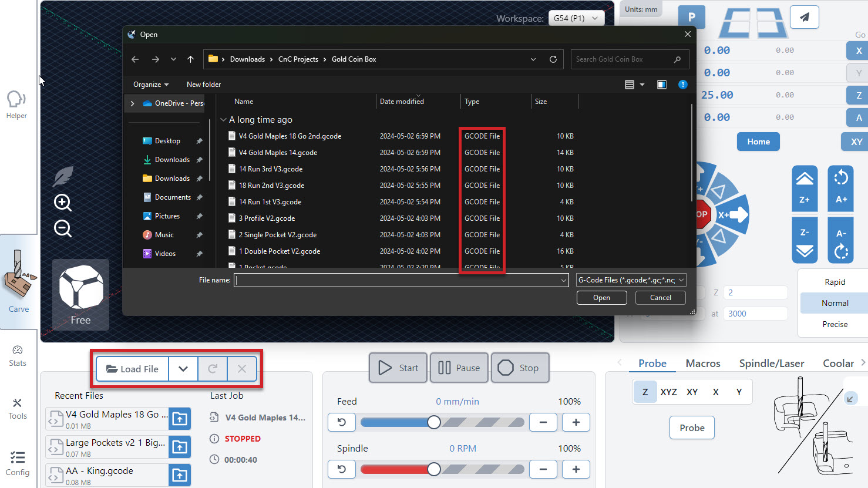Viewport: 868px width, 488px height.
Task: Reset feed override to default
Action: [x=341, y=422]
